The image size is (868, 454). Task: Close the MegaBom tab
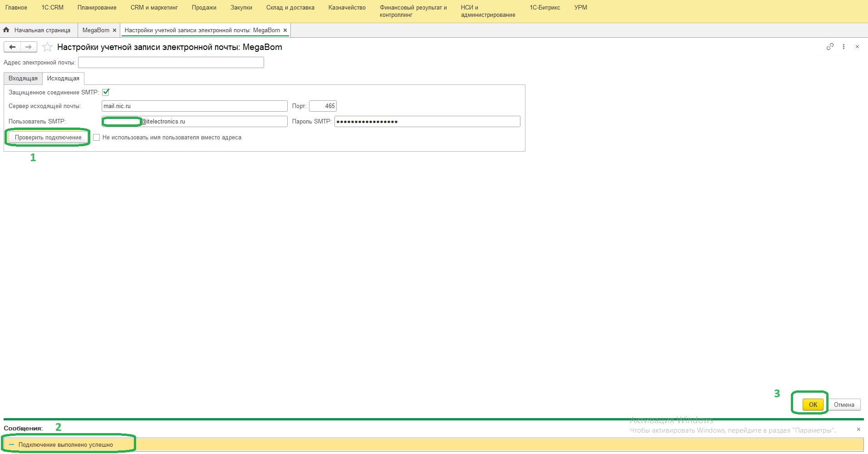(114, 30)
